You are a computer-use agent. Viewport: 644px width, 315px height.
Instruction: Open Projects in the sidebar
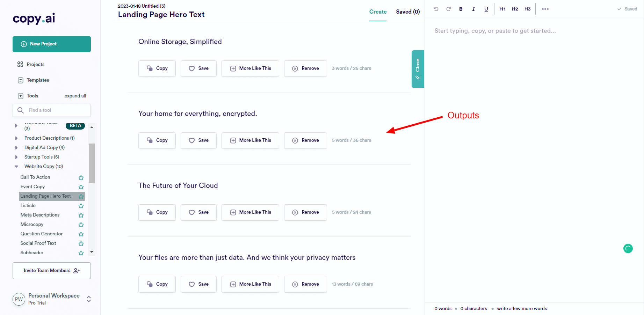click(31, 64)
